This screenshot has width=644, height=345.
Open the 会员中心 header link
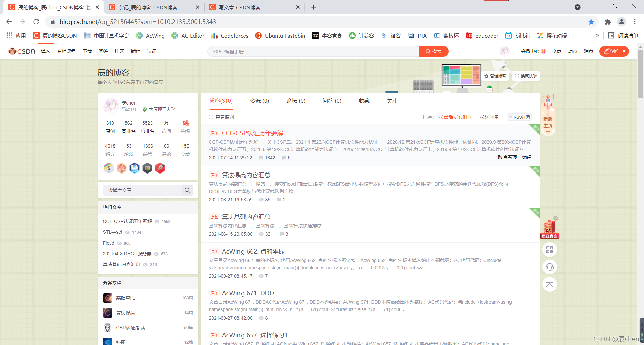pyautogui.click(x=533, y=51)
